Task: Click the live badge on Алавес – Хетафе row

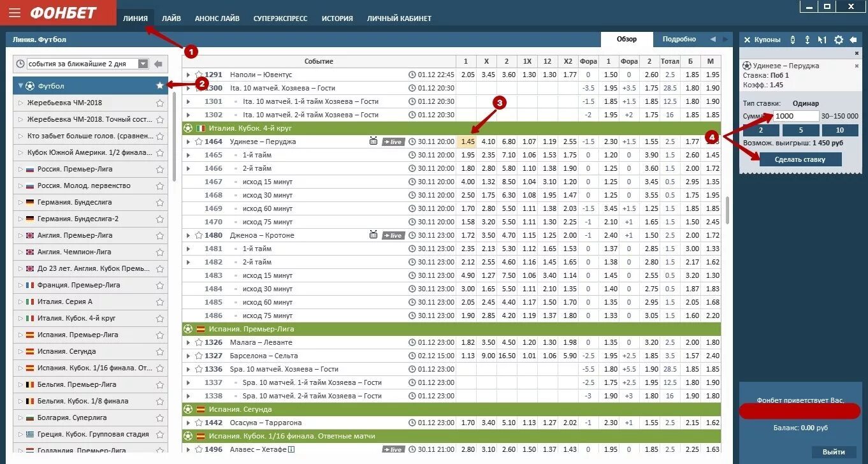Action: (x=393, y=449)
